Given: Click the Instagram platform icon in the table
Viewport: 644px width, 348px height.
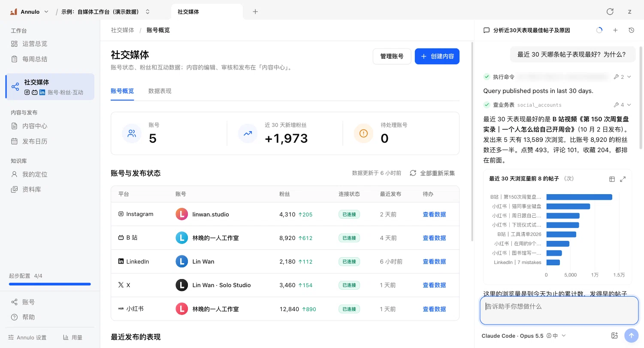Looking at the screenshot, I should [121, 214].
